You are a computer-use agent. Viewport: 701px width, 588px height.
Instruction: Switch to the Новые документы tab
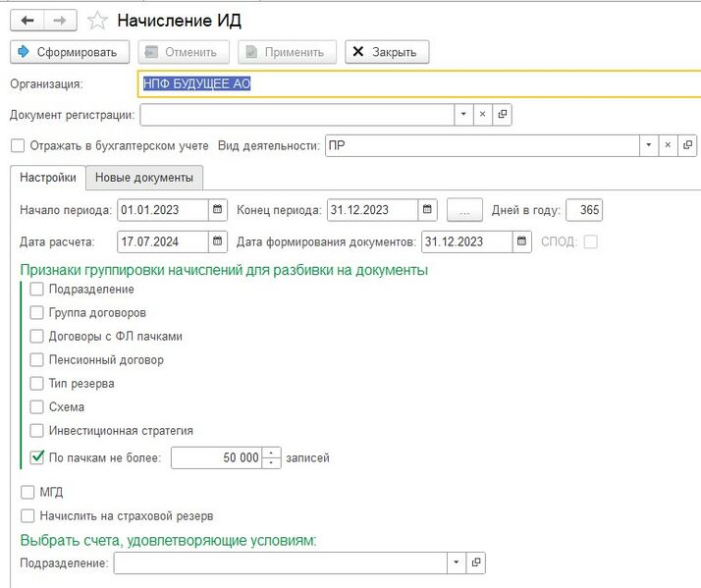[144, 178]
